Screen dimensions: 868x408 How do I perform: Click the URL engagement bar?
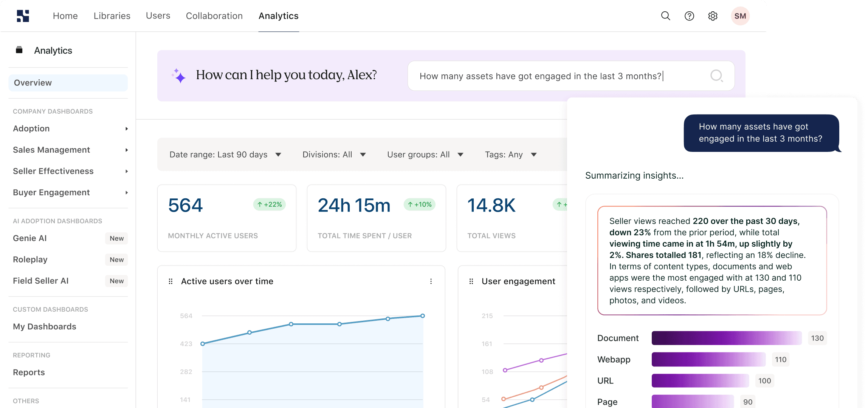[x=700, y=381]
